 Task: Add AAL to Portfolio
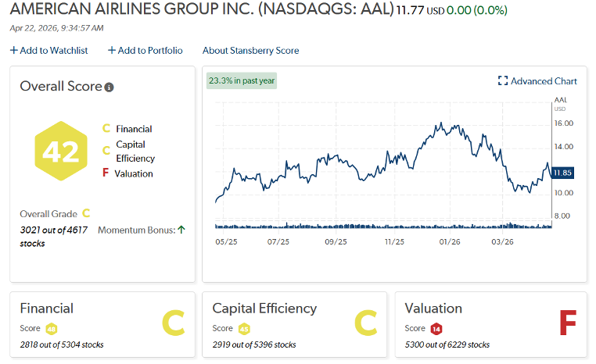(145, 51)
